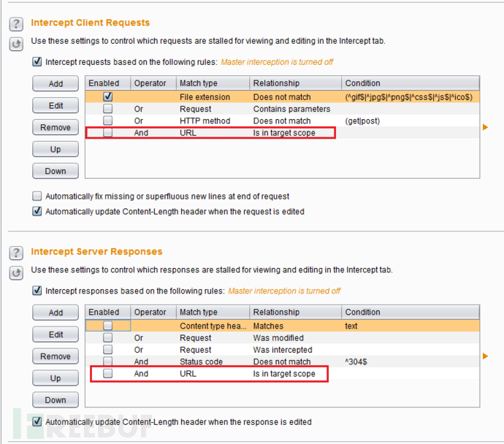504x444 pixels.
Task: Select the Content type hea... cell
Action: 213,326
